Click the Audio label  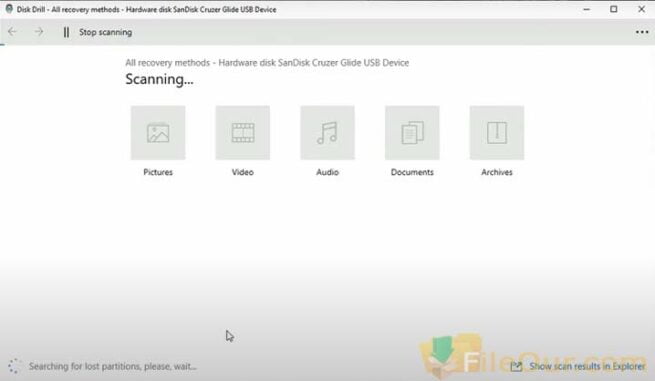(328, 172)
